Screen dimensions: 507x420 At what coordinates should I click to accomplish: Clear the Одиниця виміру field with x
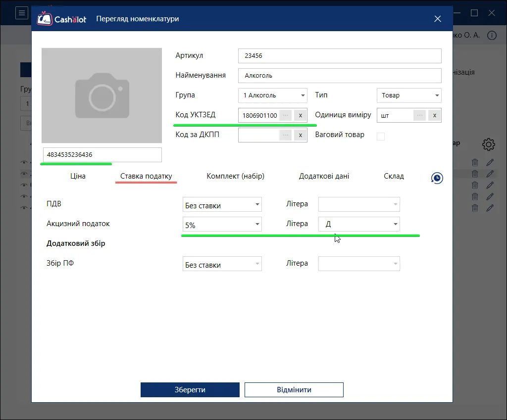coord(435,115)
